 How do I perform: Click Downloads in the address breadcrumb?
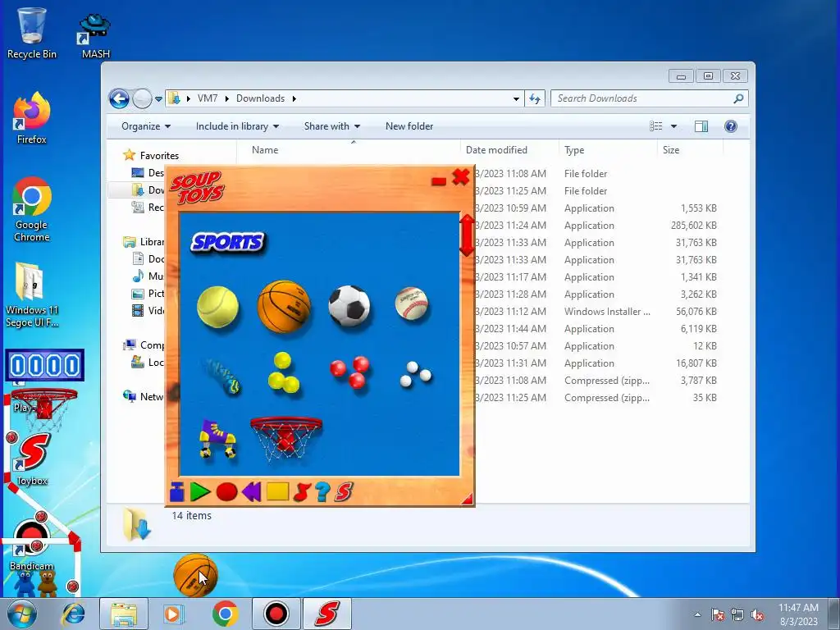pyautogui.click(x=260, y=98)
